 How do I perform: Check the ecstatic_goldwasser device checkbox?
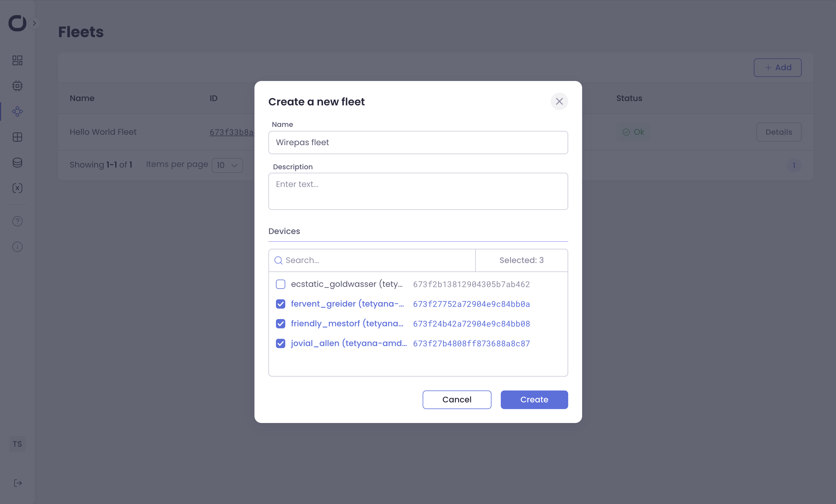point(280,284)
